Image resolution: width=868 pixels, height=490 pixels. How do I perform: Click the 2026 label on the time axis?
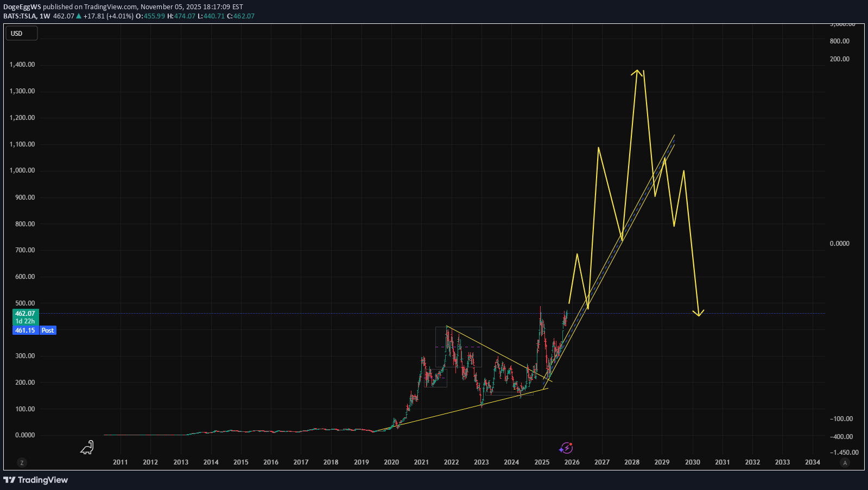point(572,462)
